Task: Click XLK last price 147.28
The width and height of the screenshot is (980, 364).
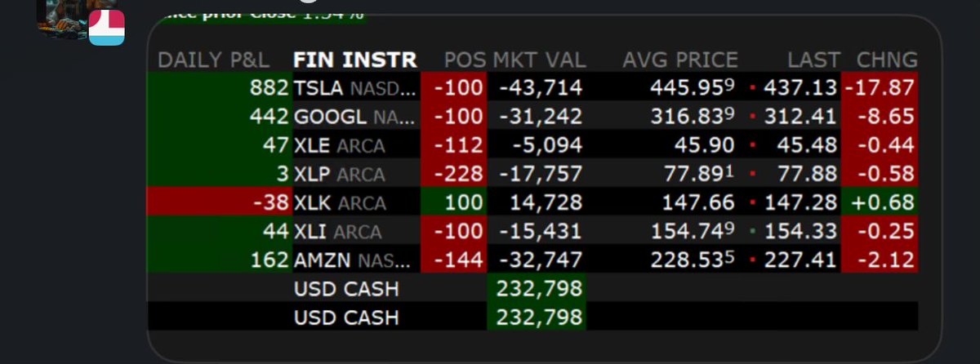Action: click(801, 202)
